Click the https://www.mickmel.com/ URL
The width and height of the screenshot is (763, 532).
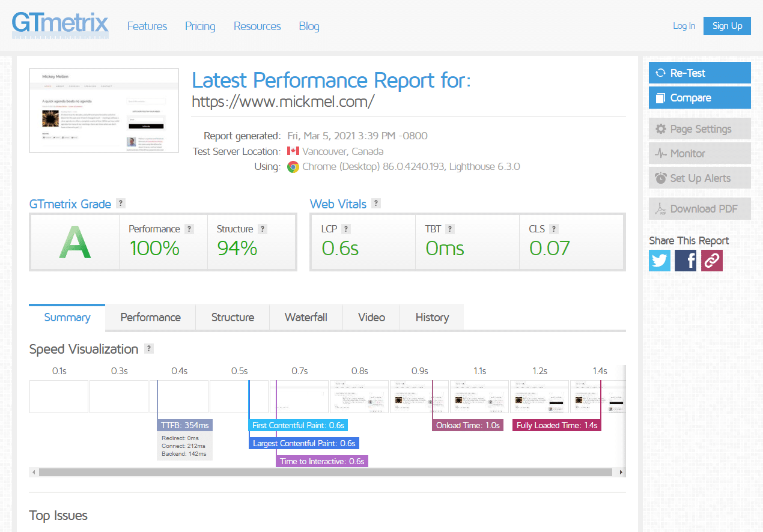(x=283, y=101)
